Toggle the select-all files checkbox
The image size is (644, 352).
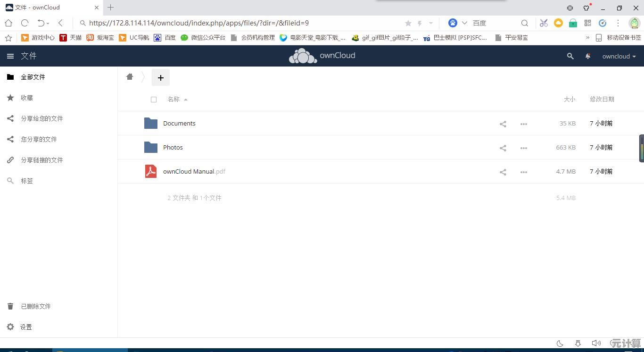(x=154, y=99)
